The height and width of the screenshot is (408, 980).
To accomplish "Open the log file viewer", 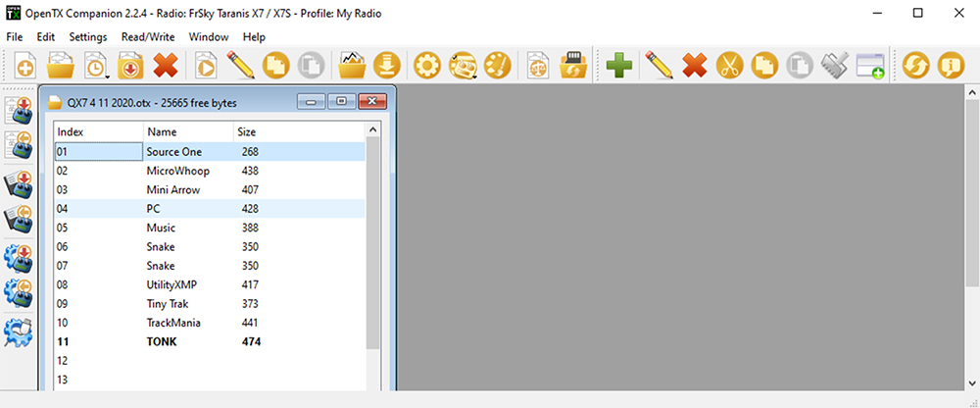I will pos(352,65).
